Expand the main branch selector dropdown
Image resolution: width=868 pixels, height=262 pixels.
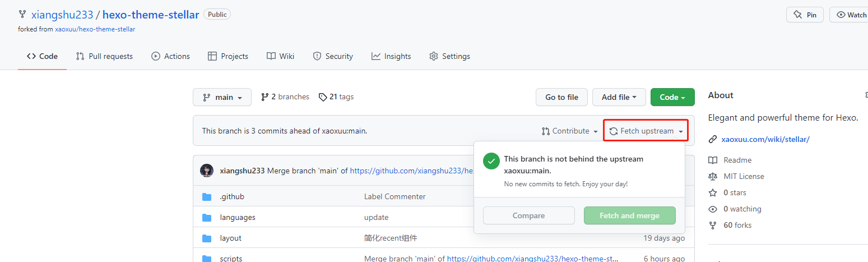[222, 97]
